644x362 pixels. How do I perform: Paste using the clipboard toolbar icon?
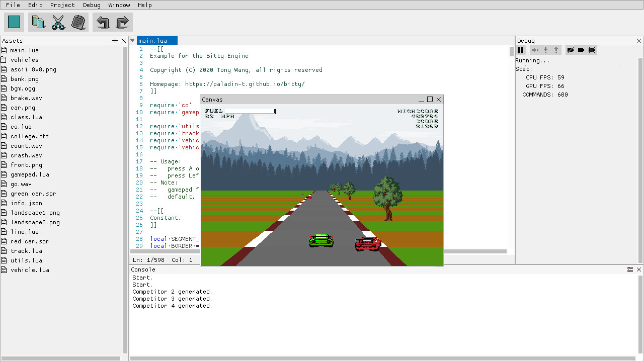(78, 22)
